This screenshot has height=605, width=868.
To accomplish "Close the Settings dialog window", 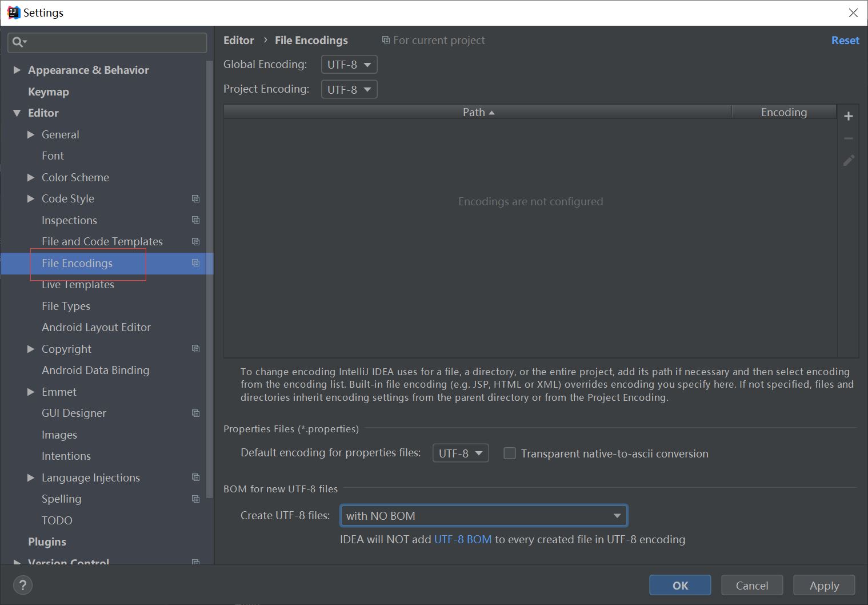I will [853, 13].
